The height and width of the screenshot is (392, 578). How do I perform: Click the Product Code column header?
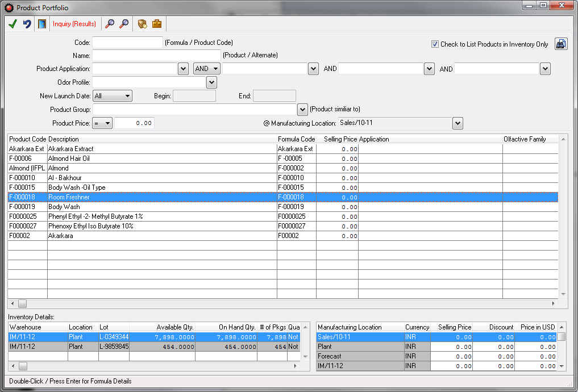27,139
